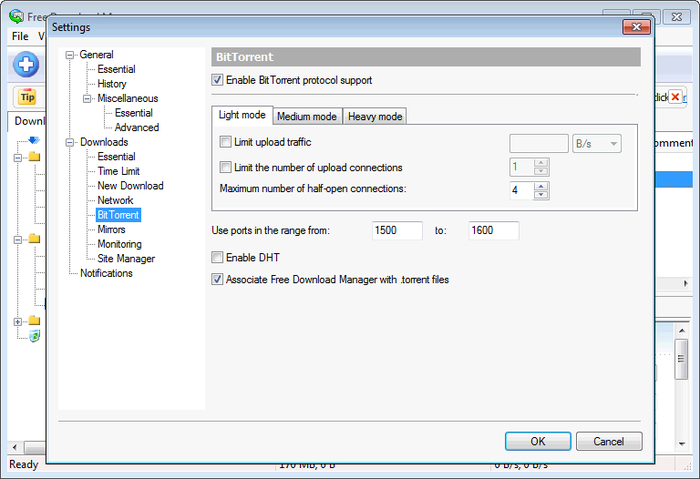Click the Cancel button
The height and width of the screenshot is (479, 700).
tap(608, 441)
